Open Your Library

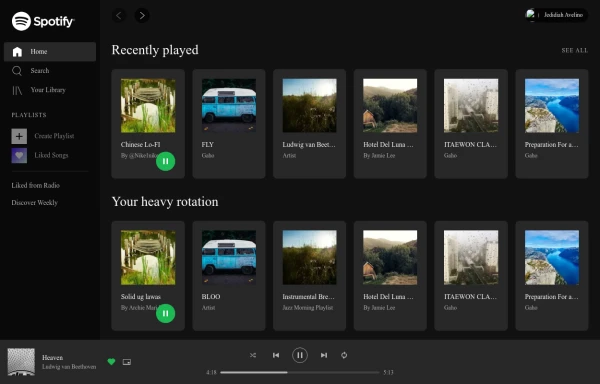(50, 90)
